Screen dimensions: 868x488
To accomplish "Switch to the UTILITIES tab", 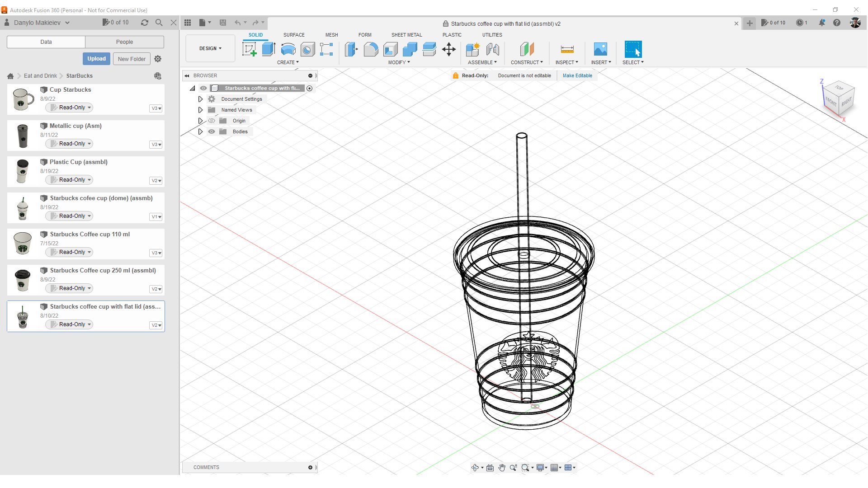I will click(492, 35).
